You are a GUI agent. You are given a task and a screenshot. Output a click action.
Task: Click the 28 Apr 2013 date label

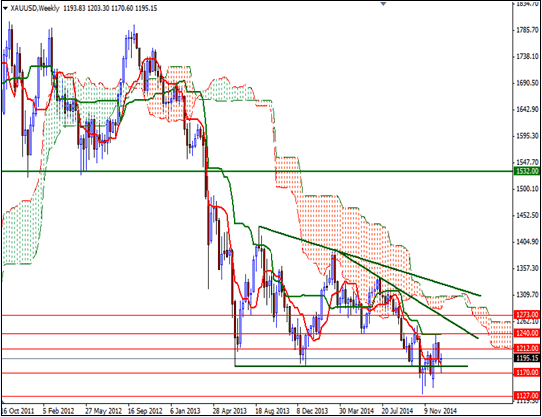[229, 411]
